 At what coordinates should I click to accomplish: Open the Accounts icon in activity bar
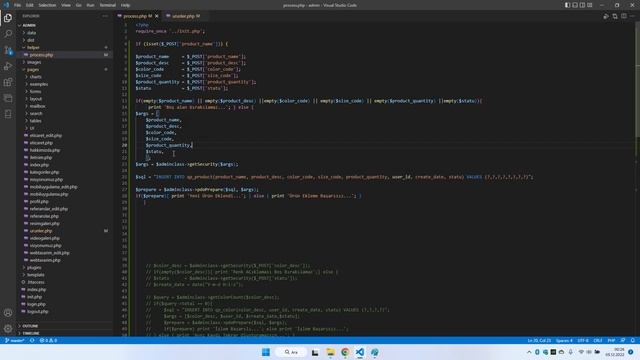coord(8,313)
